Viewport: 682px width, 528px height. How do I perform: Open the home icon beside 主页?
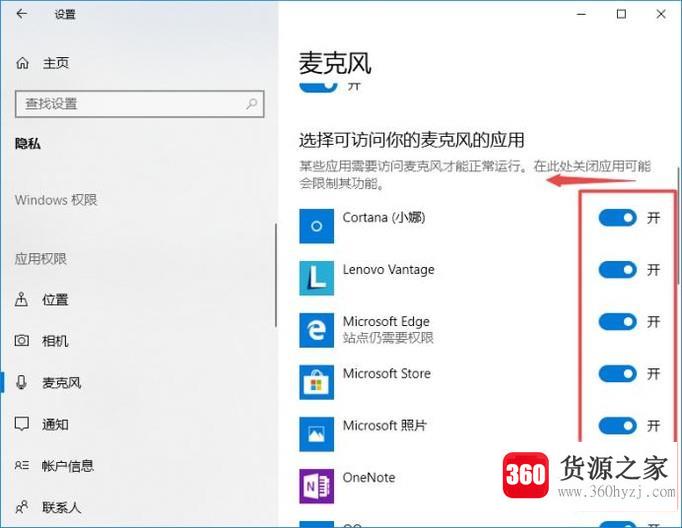coord(23,63)
